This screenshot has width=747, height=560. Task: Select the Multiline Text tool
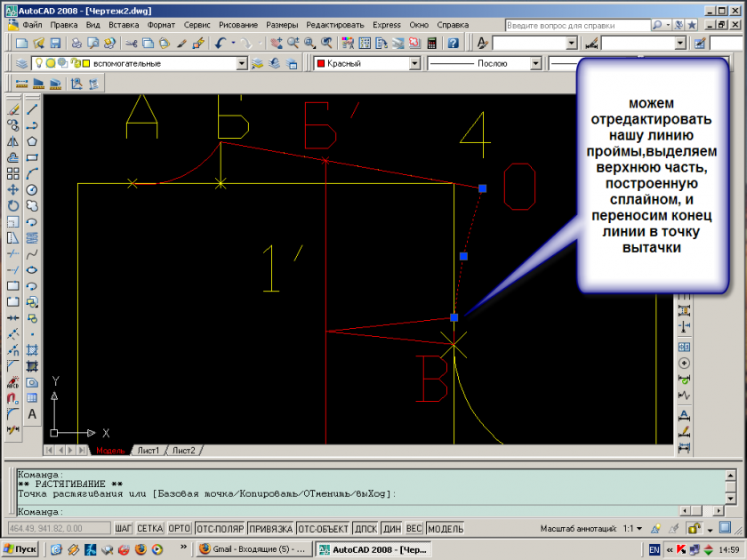point(32,413)
